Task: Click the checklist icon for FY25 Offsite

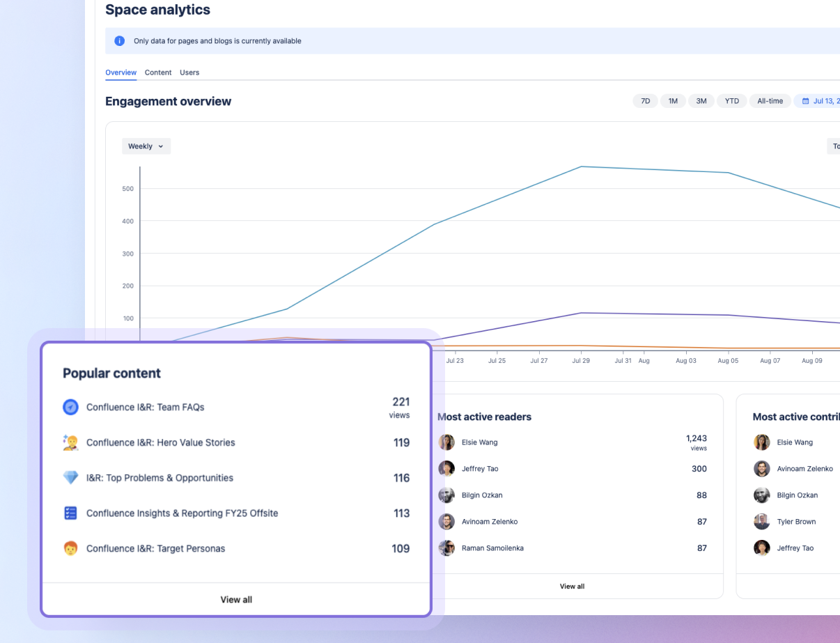Action: (70, 513)
